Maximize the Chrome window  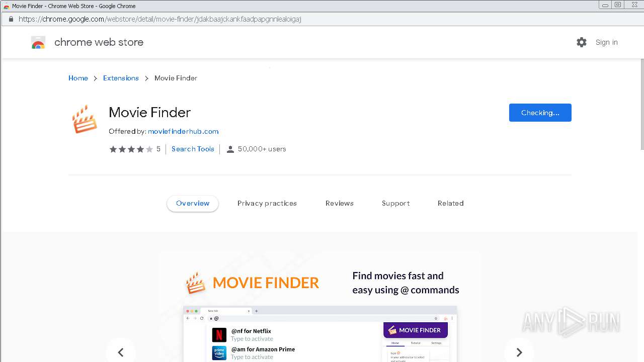click(618, 5)
